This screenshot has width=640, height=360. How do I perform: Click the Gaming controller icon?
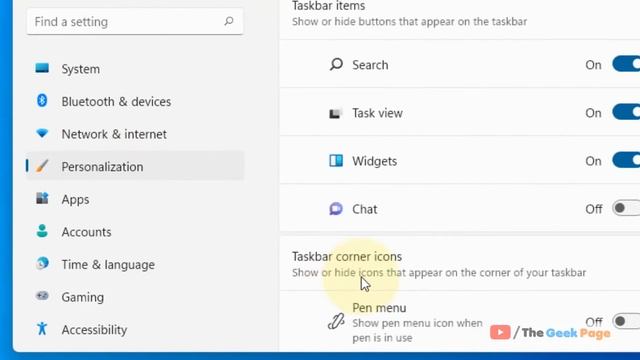point(42,296)
